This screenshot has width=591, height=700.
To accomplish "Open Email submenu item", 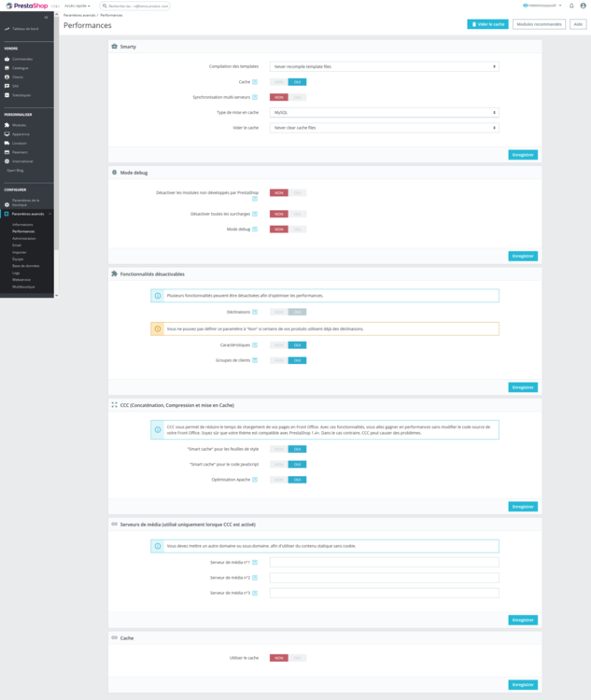I will pyautogui.click(x=17, y=245).
